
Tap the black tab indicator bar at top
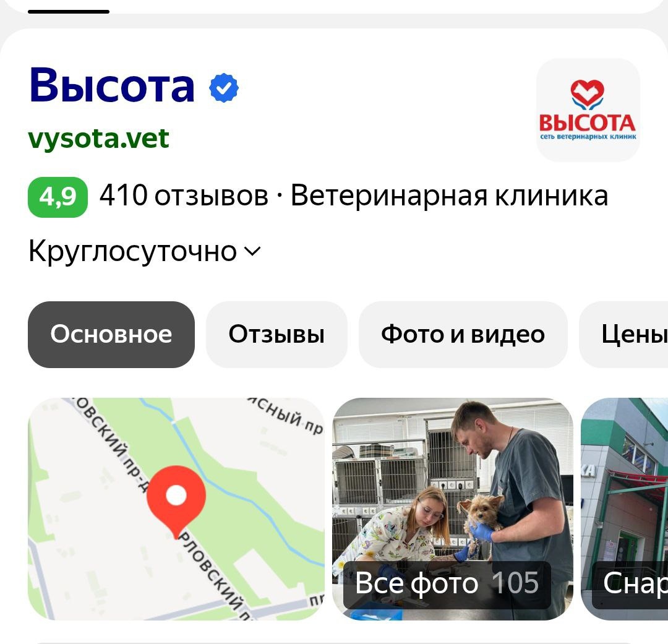[69, 12]
